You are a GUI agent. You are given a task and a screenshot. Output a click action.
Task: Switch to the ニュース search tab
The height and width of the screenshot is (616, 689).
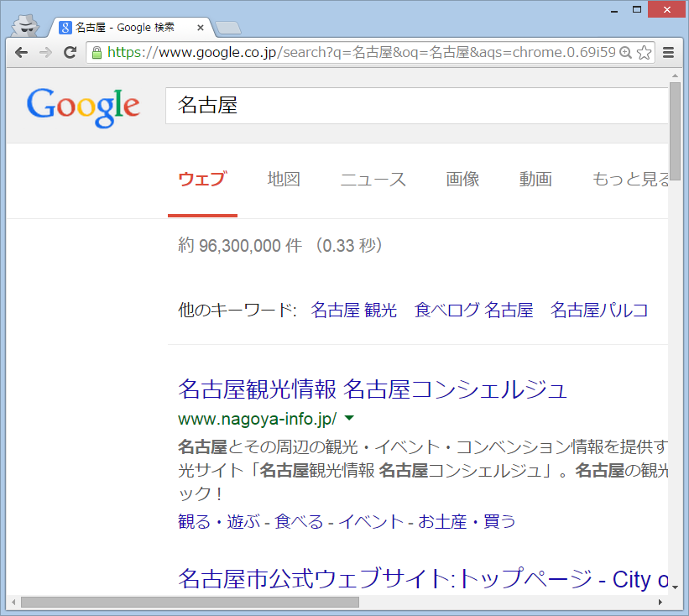point(373,179)
